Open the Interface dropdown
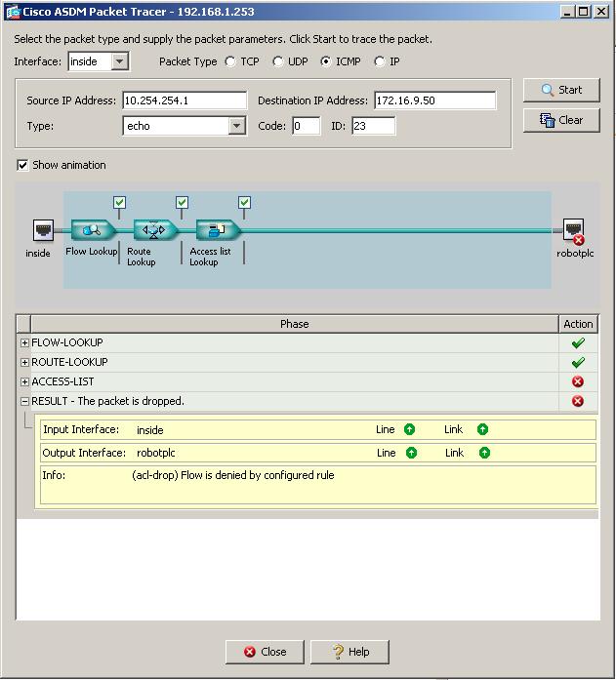The height and width of the screenshot is (680, 616). click(119, 61)
